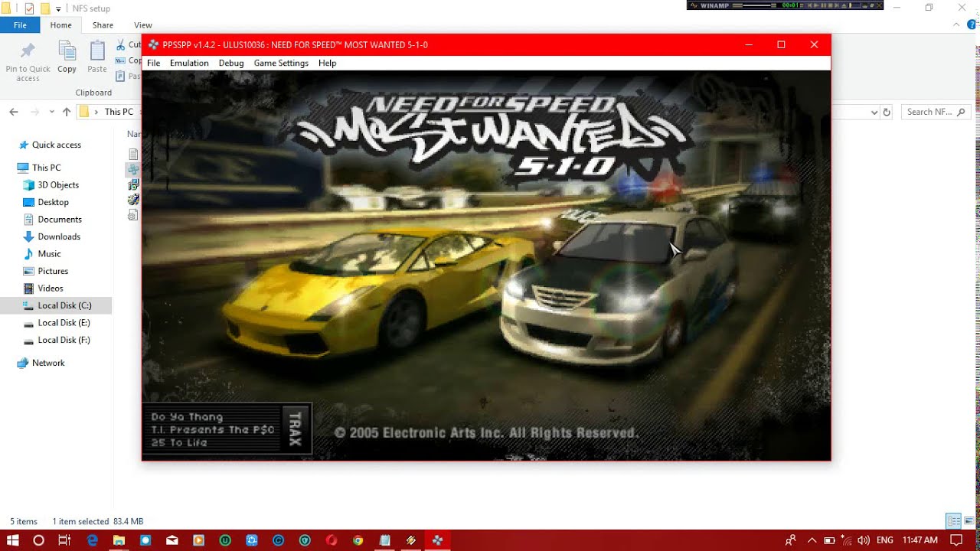Screen dimensions: 980x551
Task: Switch to details view layout icon
Action: click(x=953, y=521)
